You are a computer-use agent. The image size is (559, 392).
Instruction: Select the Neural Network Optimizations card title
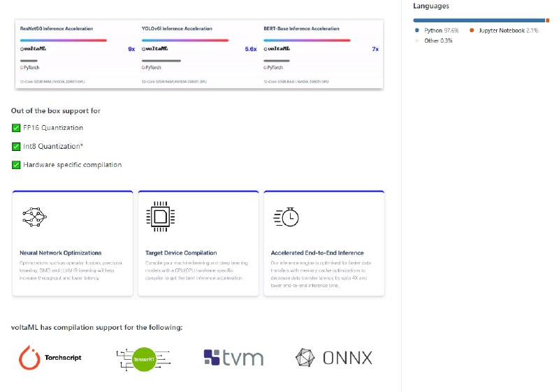point(61,253)
